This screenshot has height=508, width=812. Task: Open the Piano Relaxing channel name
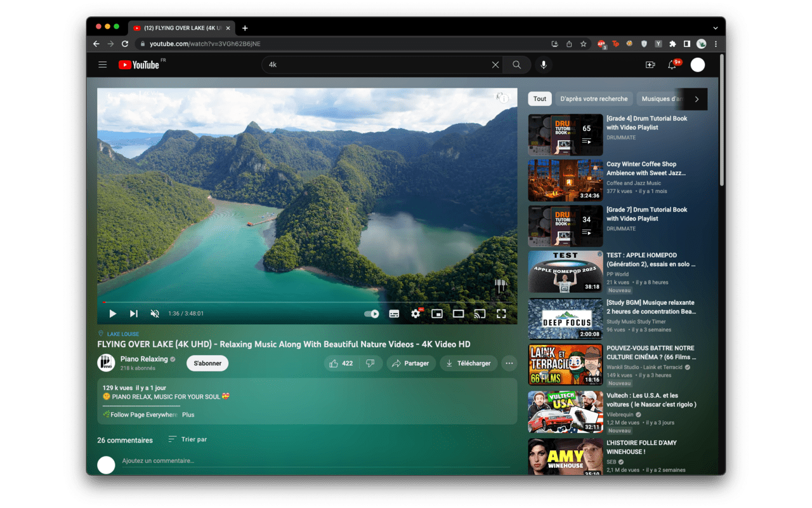144,359
